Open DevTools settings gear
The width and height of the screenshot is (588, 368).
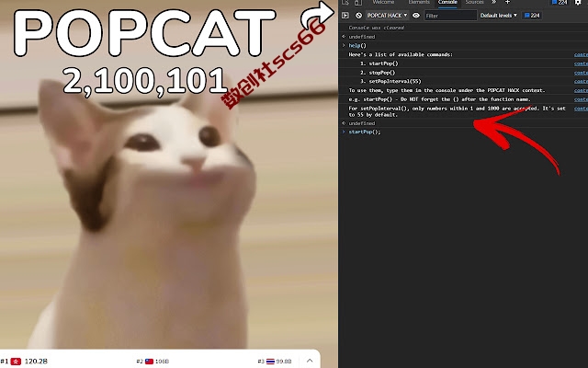tap(578, 2)
